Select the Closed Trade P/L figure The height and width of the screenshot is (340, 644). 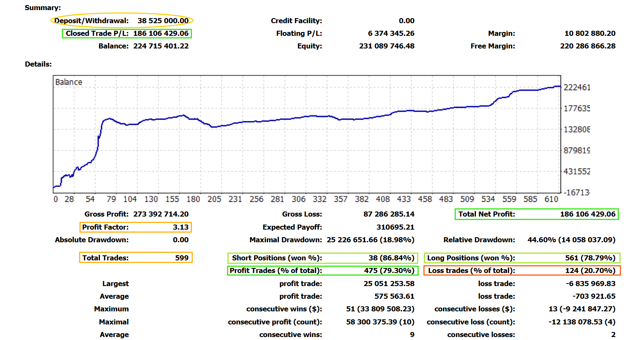coord(161,34)
